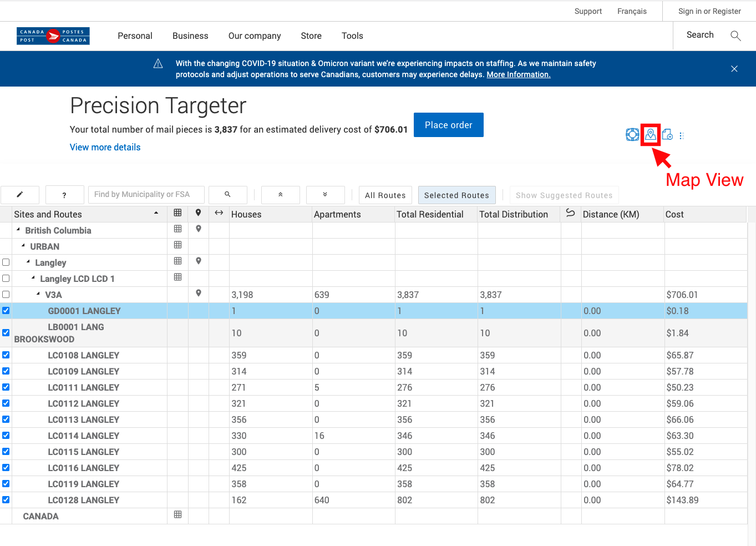The height and width of the screenshot is (546, 756).
Task: Follow the More Information link in the banner
Action: (519, 74)
